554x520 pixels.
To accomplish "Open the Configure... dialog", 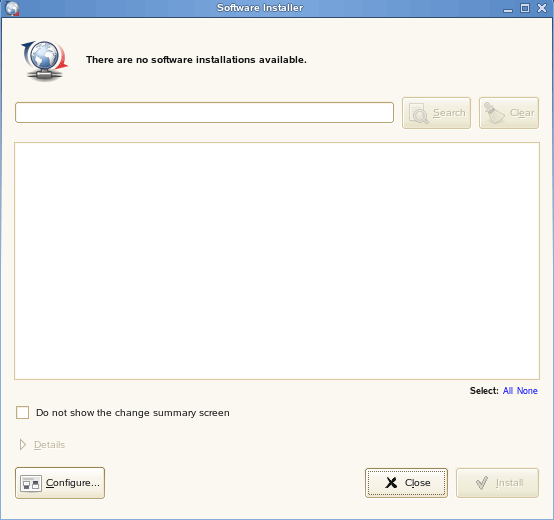I will pos(60,483).
